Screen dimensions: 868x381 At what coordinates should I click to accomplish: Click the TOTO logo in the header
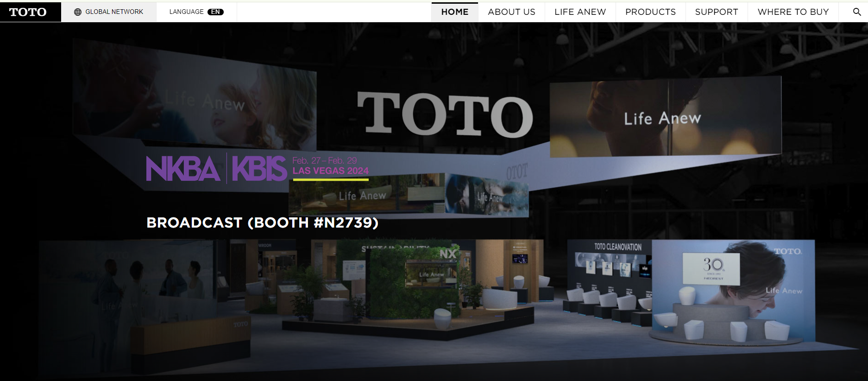(28, 12)
